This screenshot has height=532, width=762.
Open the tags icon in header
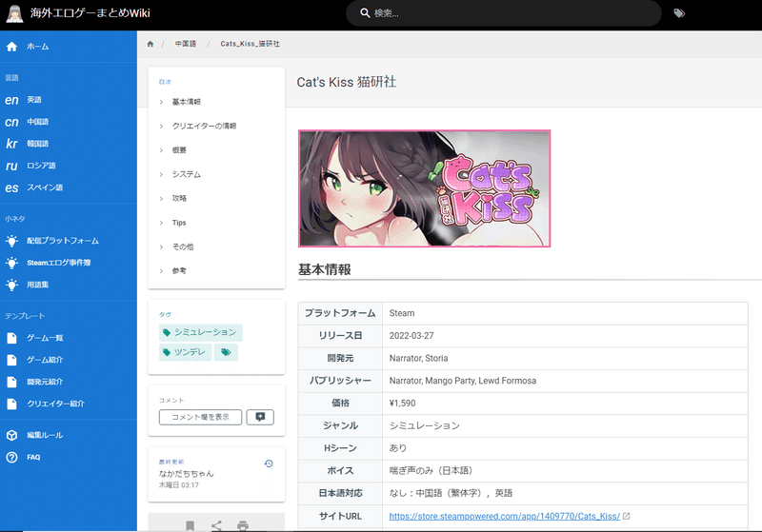point(679,13)
